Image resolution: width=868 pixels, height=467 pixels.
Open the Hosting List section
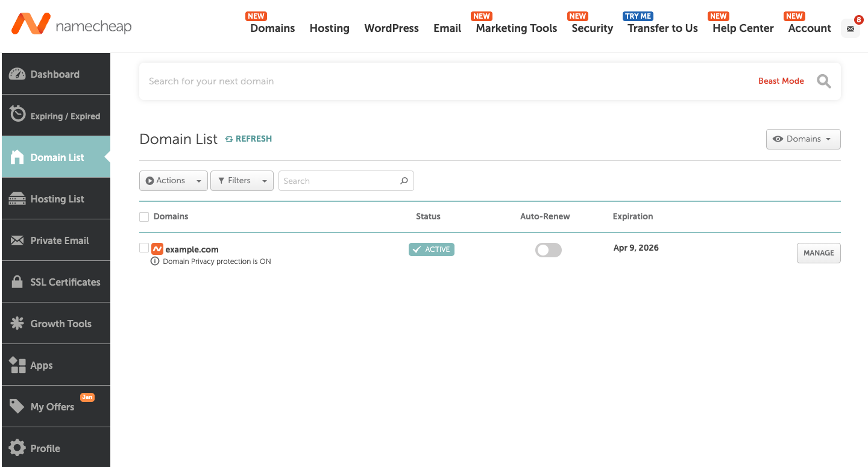click(57, 198)
